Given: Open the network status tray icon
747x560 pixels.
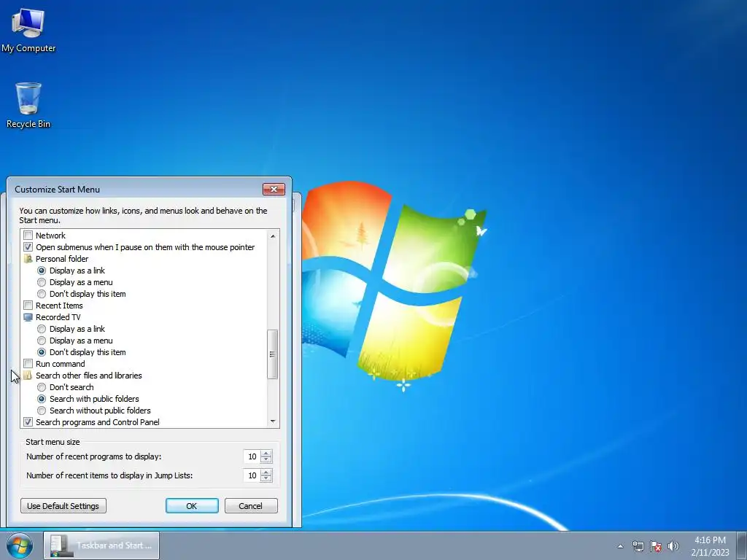Looking at the screenshot, I should coord(638,546).
